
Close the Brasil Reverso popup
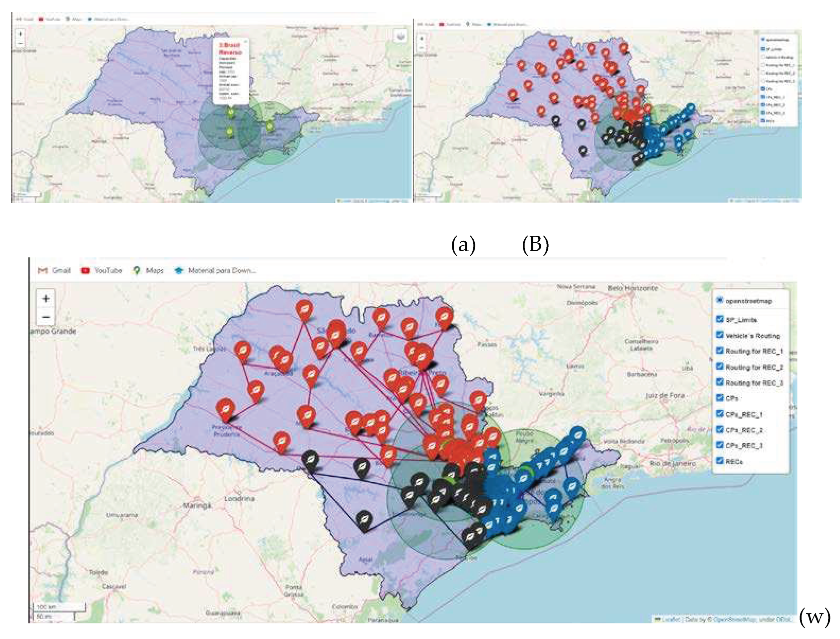coord(245,41)
